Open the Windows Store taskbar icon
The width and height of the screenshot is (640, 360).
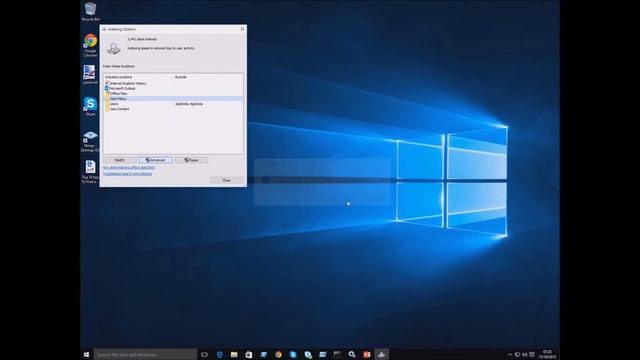[x=249, y=354]
